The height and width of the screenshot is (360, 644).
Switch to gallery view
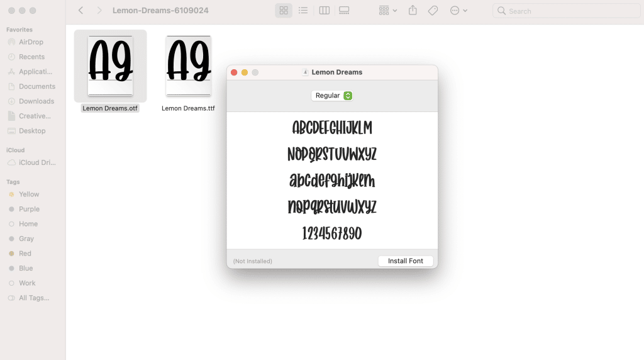coord(344,11)
